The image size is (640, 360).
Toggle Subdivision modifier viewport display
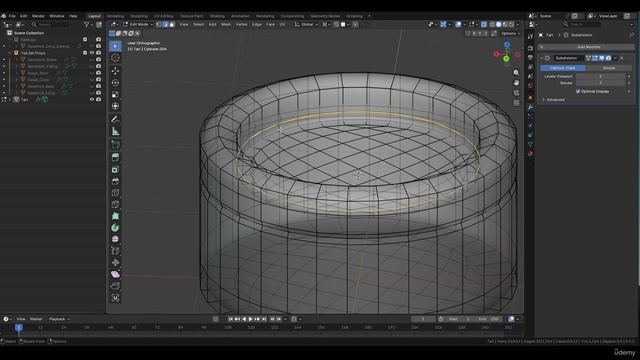[x=602, y=58]
